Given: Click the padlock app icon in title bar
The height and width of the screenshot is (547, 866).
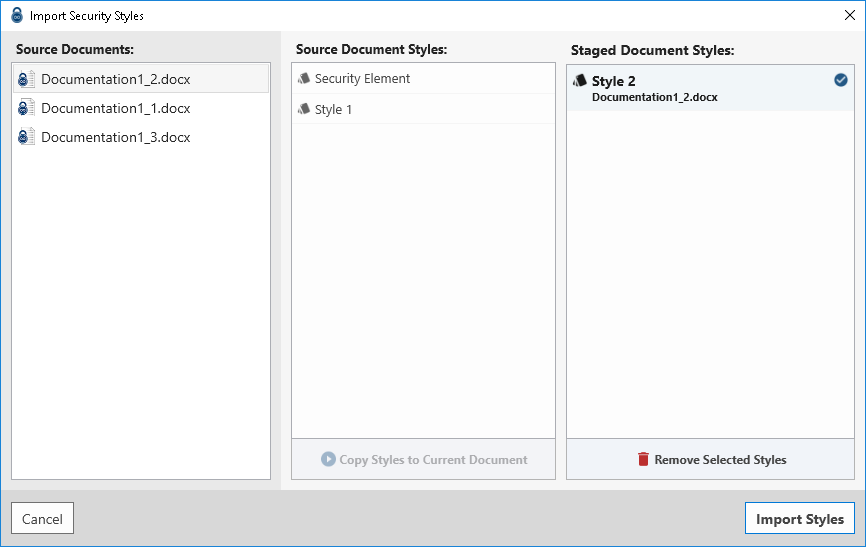Looking at the screenshot, I should click(16, 16).
